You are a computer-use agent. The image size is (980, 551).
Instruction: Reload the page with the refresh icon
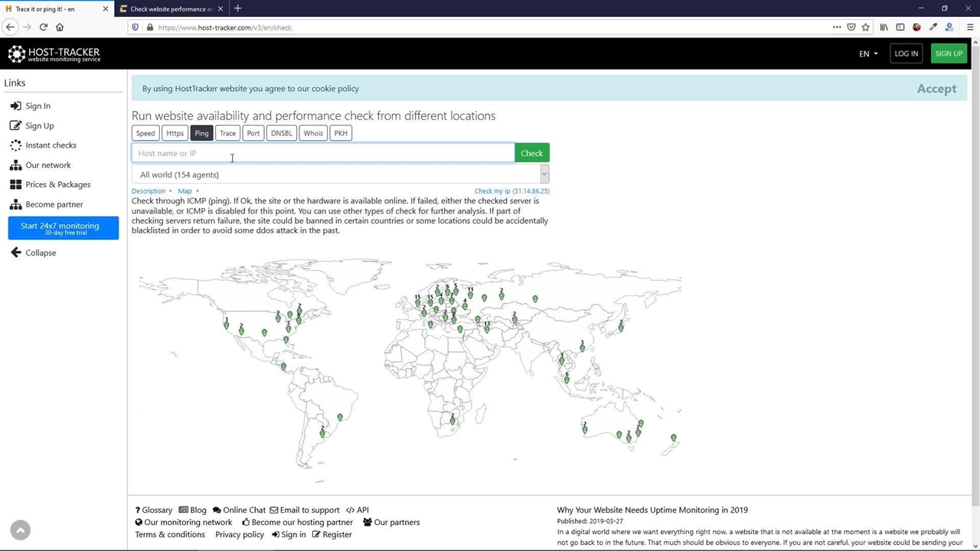43,27
